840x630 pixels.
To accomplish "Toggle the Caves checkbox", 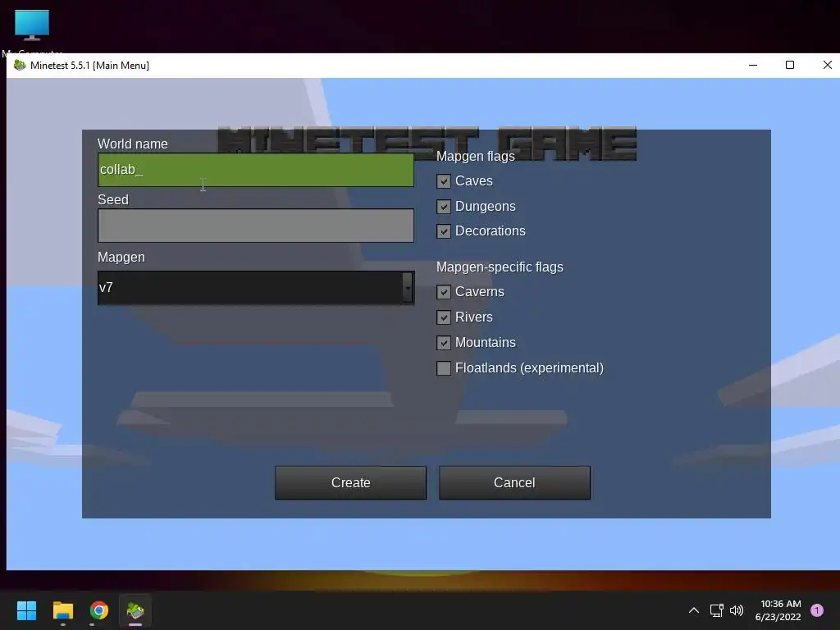I will point(444,181).
